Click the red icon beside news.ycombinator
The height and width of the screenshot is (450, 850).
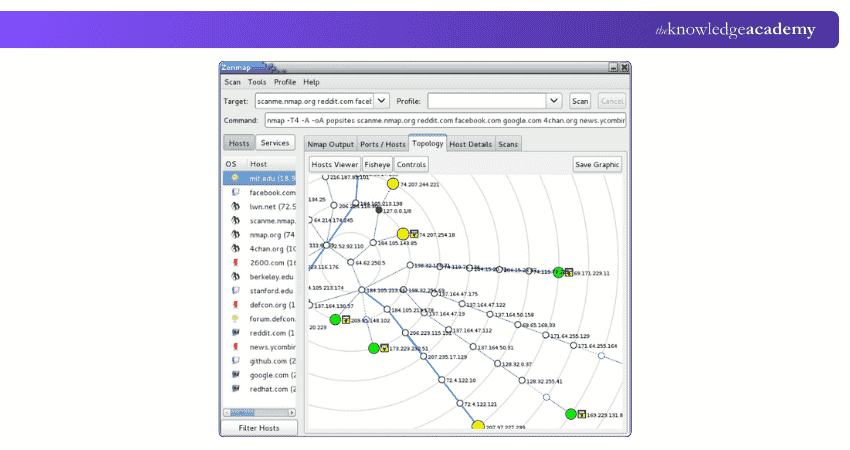point(235,346)
